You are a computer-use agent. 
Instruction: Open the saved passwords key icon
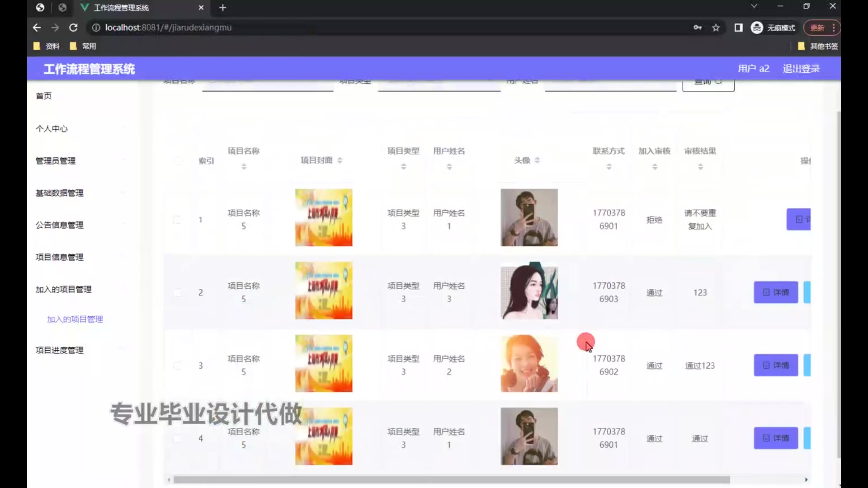tap(698, 28)
